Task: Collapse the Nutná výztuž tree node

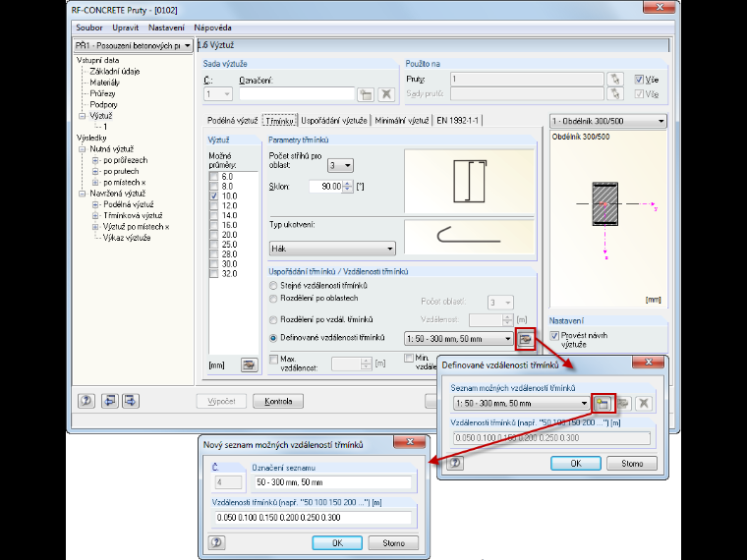Action: click(82, 149)
